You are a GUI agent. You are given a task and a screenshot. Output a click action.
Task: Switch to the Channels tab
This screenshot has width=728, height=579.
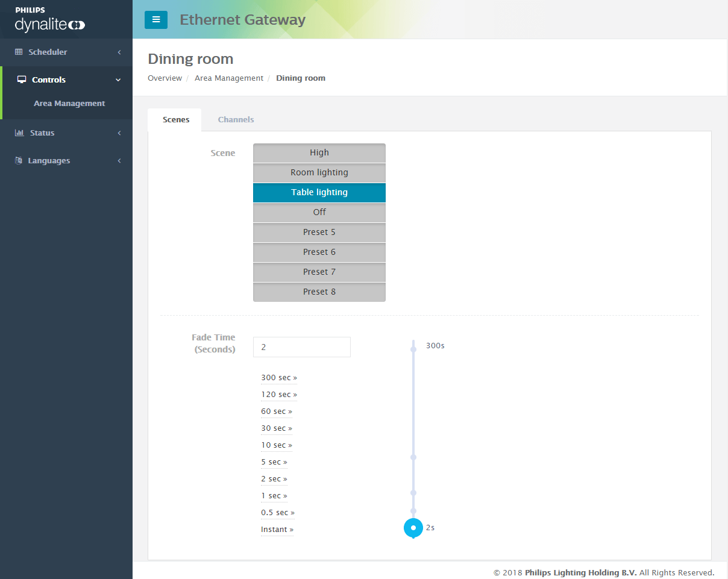236,119
